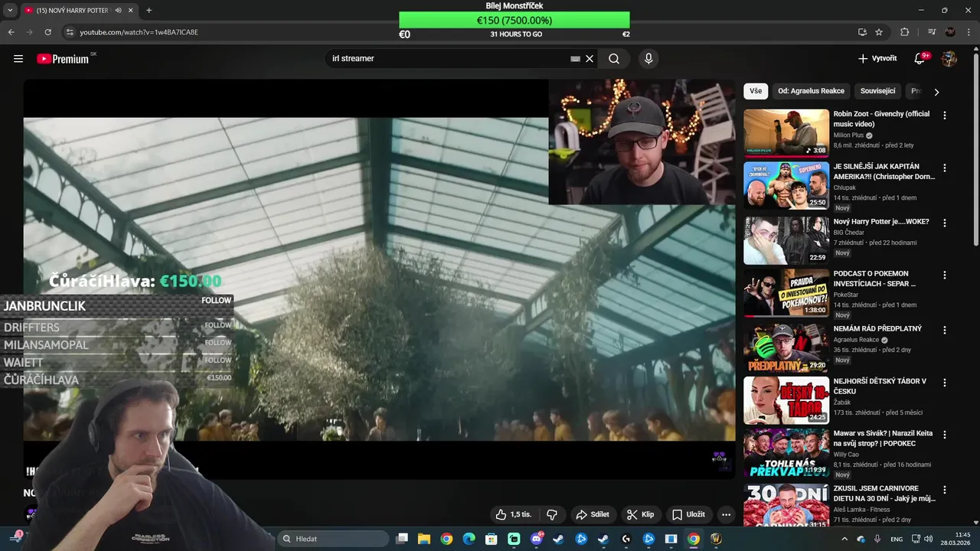Open Microsoft Store from taskbar
This screenshot has width=980, height=551.
coord(492,539)
